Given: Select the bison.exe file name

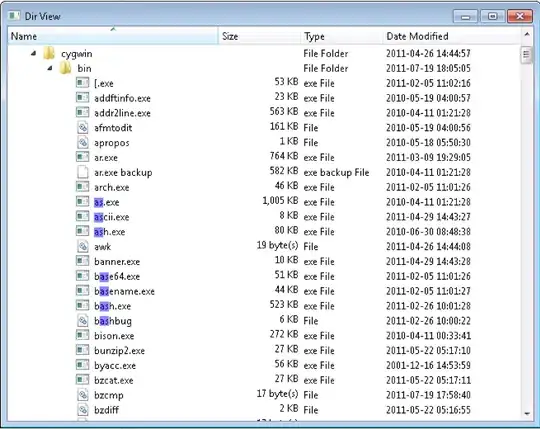Looking at the screenshot, I should (x=114, y=335).
